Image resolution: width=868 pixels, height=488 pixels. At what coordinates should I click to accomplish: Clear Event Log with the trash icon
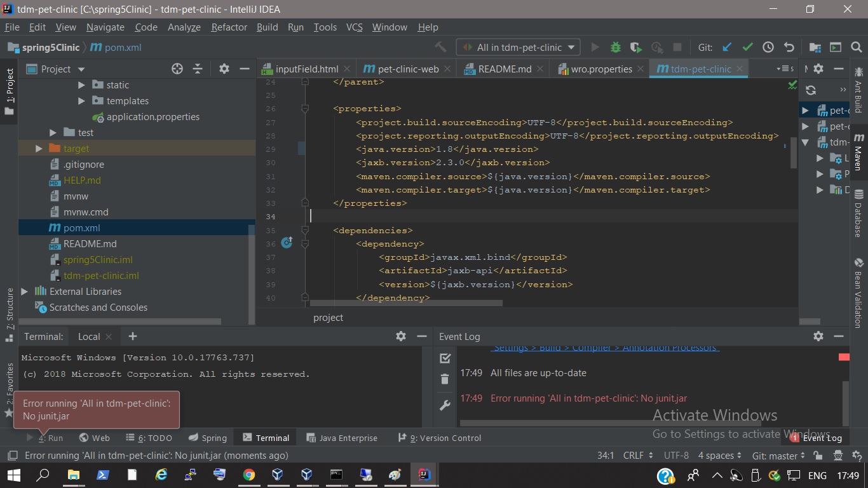coord(445,379)
